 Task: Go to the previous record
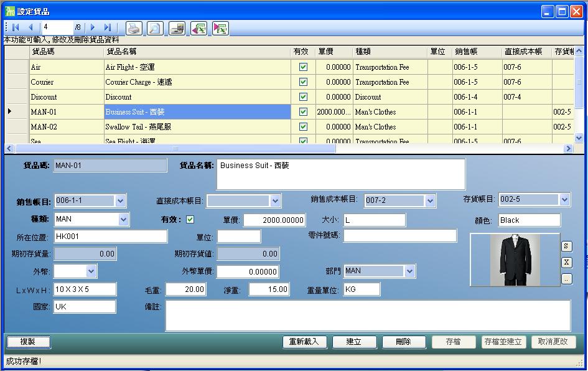tap(30, 27)
